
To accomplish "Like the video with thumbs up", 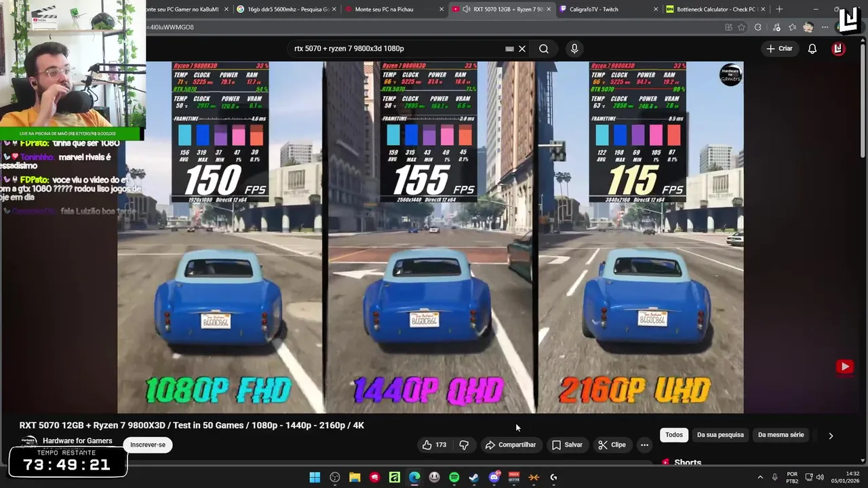I will pyautogui.click(x=435, y=445).
